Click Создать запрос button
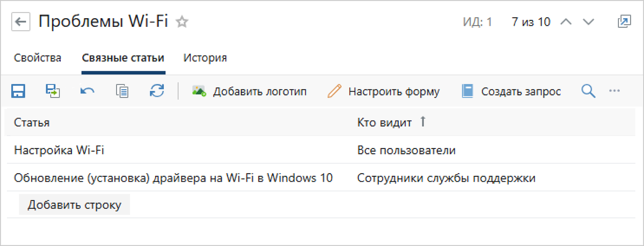The width and height of the screenshot is (644, 246). (x=511, y=92)
